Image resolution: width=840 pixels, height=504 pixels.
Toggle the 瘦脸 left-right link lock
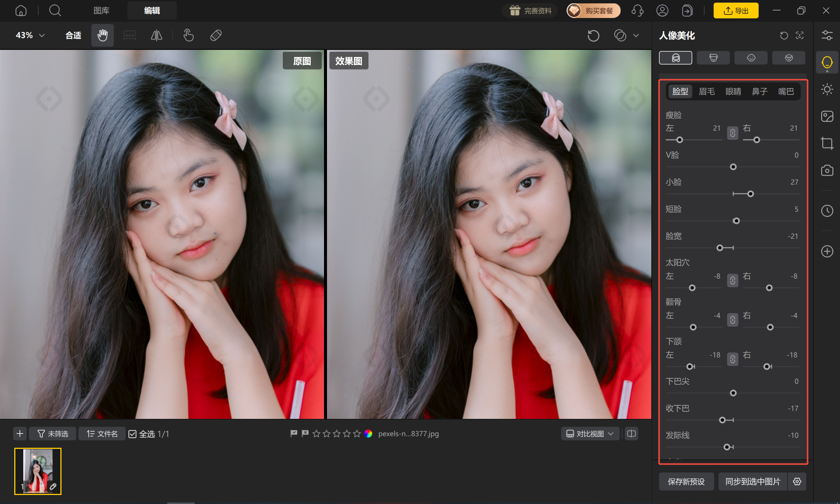(732, 133)
